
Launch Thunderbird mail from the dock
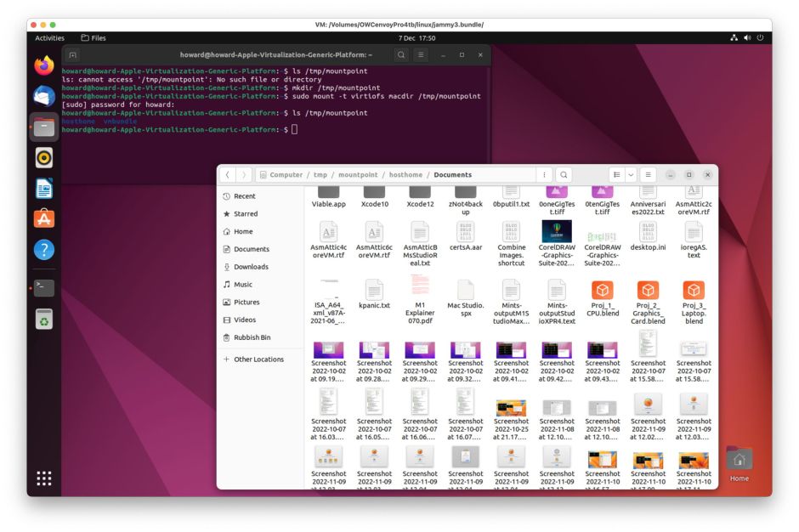[44, 96]
